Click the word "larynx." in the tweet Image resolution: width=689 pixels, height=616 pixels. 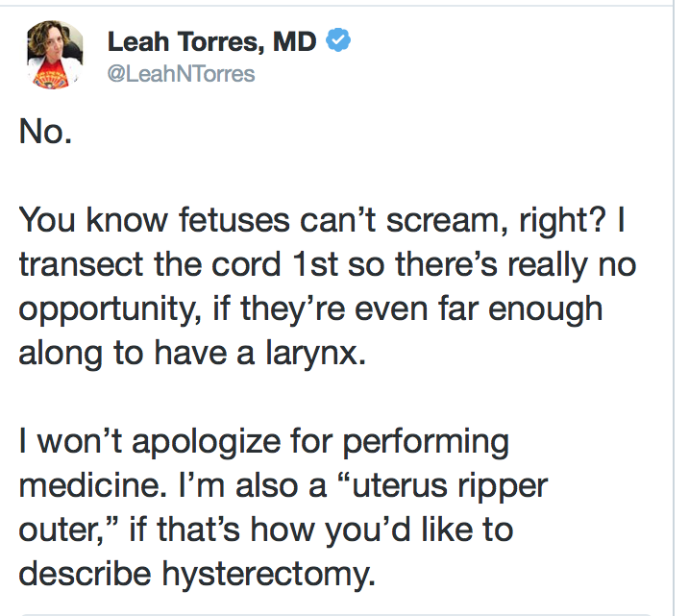[x=315, y=355]
